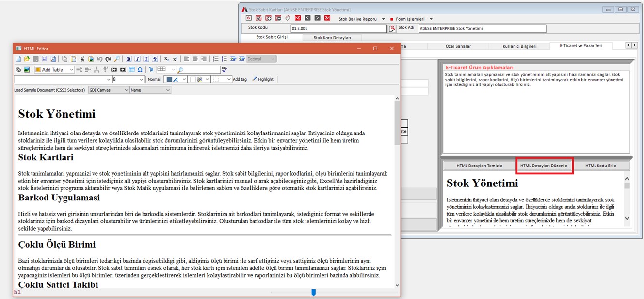Click the HTML Detayları Temizle button
The image size is (644, 299).
pos(480,166)
